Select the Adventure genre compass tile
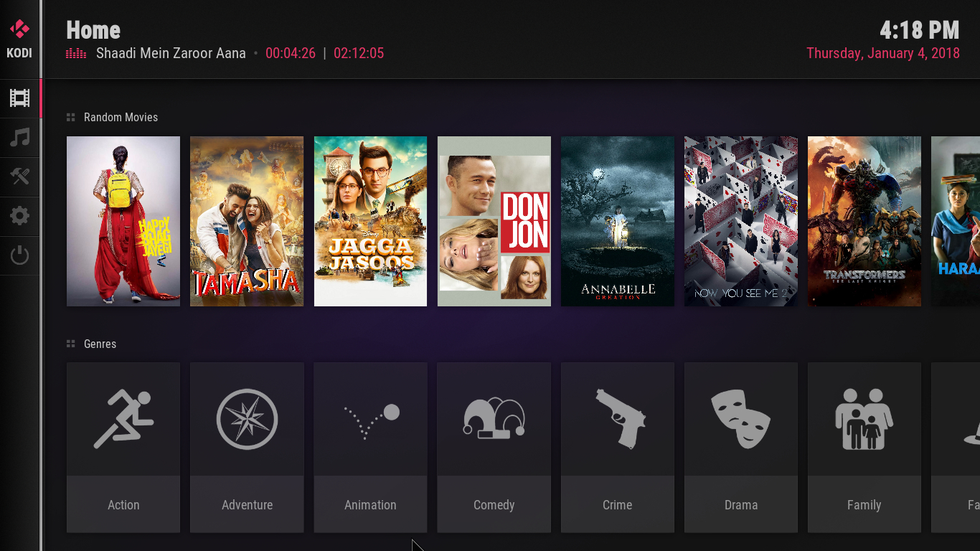Viewport: 980px width, 551px height. point(247,447)
